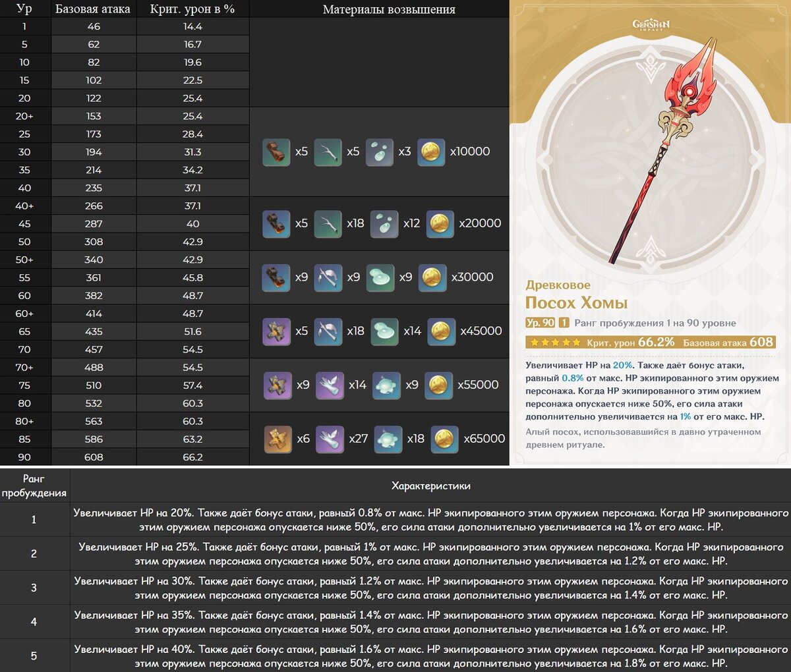Image resolution: width=791 pixels, height=672 pixels.
Task: Click the ore material icon in the x30000 row
Action: pos(276,278)
